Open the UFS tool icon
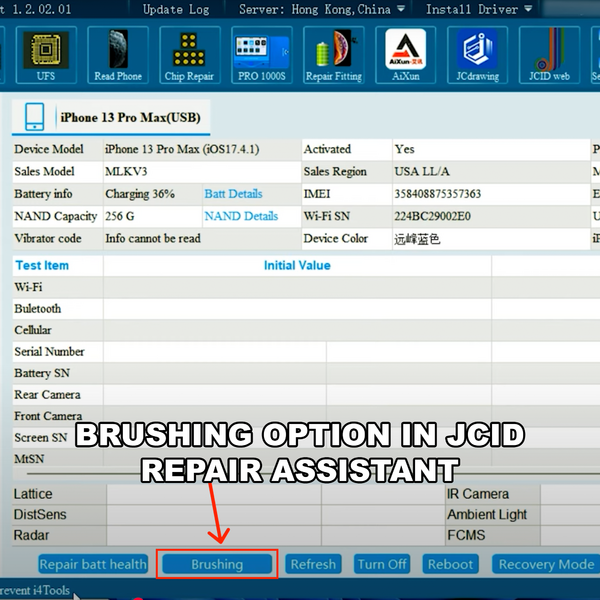The image size is (600, 600). (46, 53)
